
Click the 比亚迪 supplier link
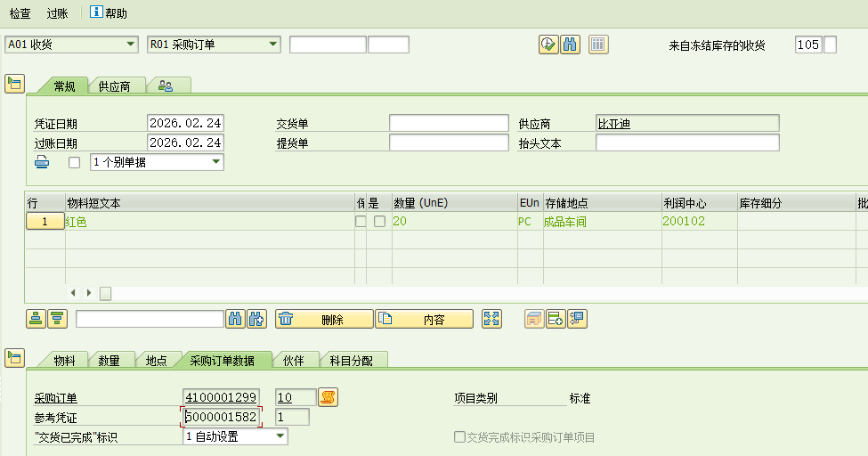(x=614, y=124)
